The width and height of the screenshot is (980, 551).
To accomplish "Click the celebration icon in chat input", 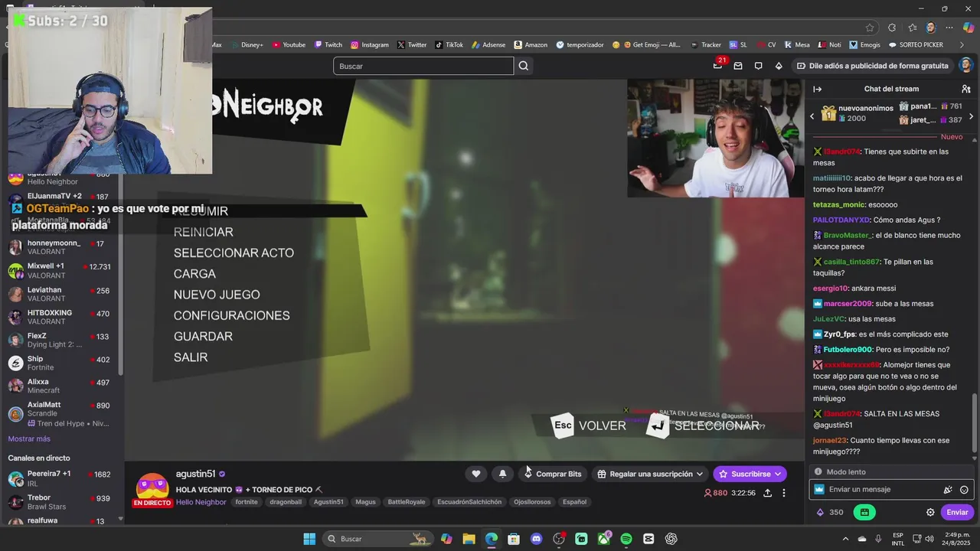I will (948, 489).
